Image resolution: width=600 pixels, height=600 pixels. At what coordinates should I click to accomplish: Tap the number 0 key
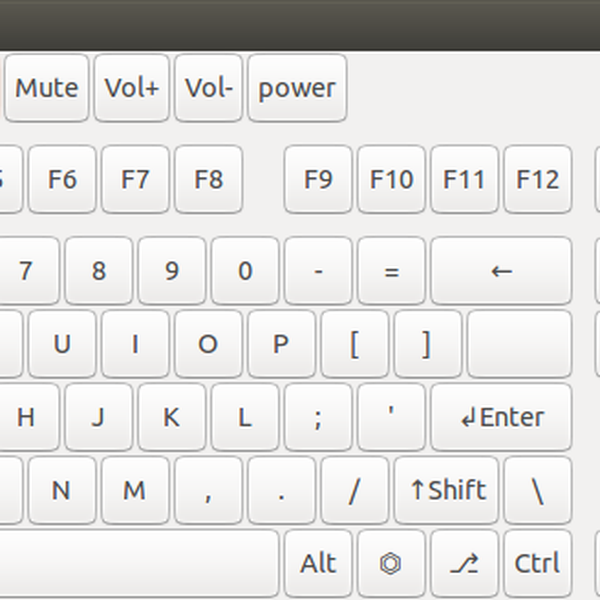click(x=245, y=271)
